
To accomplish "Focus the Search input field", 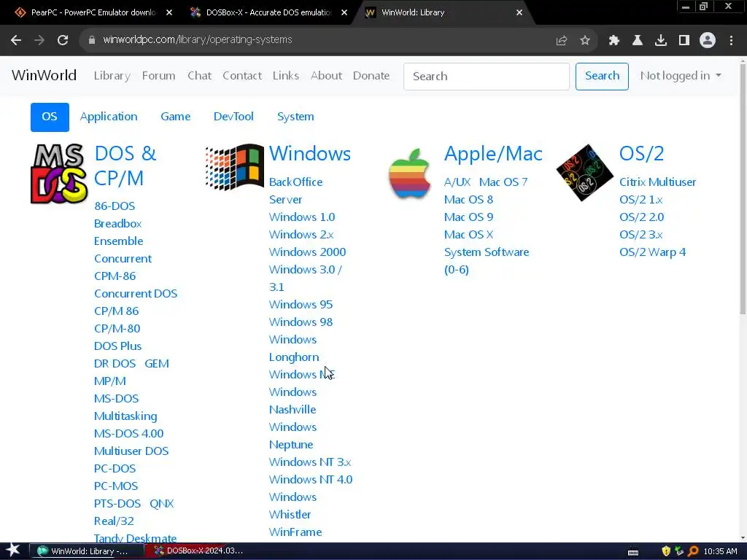I will (x=487, y=76).
